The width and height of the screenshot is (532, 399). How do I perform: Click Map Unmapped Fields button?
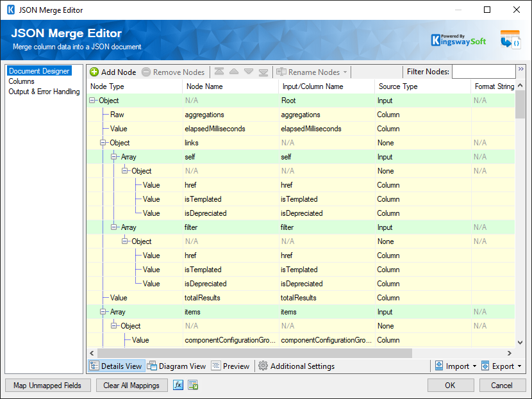click(x=47, y=386)
